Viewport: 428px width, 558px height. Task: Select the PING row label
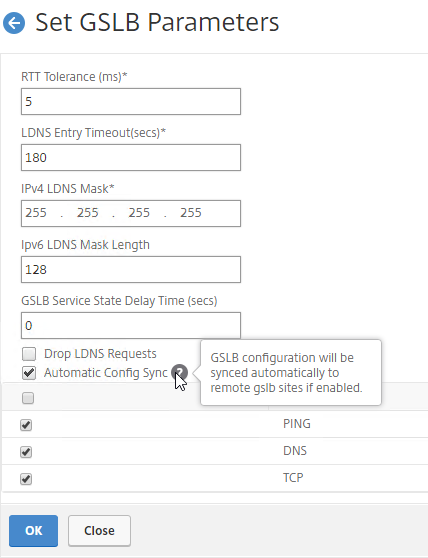297,423
